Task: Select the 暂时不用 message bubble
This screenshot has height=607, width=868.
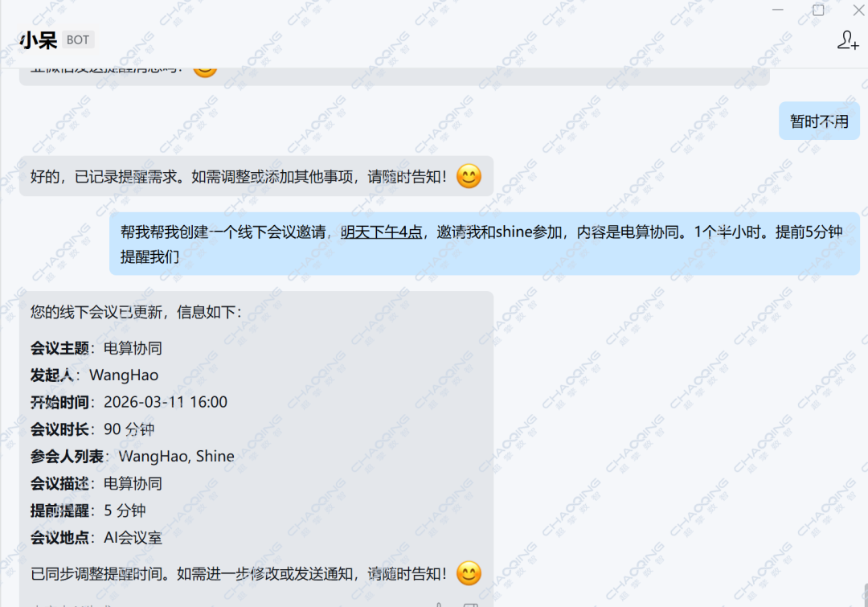Action: [x=819, y=121]
